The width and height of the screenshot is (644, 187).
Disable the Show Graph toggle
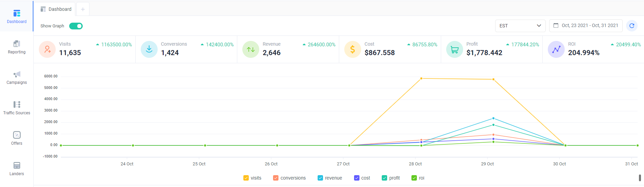point(76,26)
